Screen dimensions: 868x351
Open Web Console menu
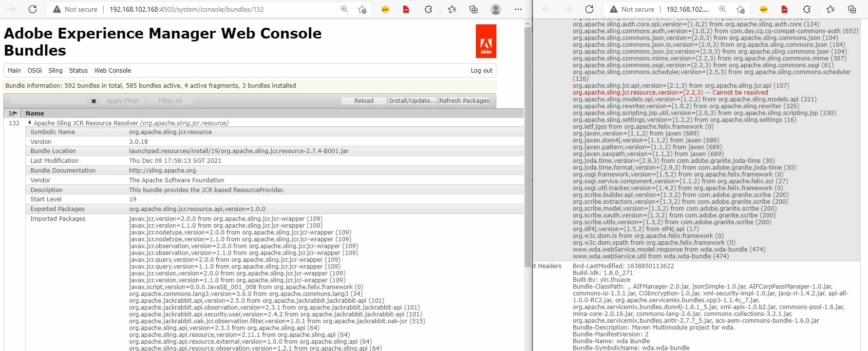click(x=113, y=71)
